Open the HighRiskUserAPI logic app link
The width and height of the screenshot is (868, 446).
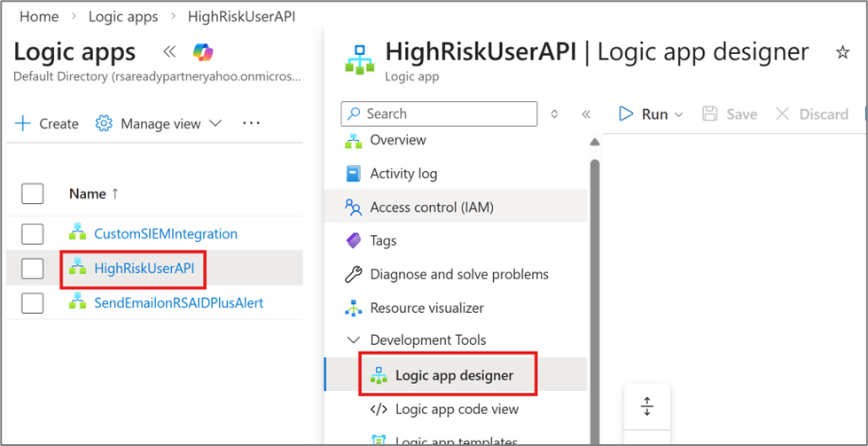tap(144, 269)
